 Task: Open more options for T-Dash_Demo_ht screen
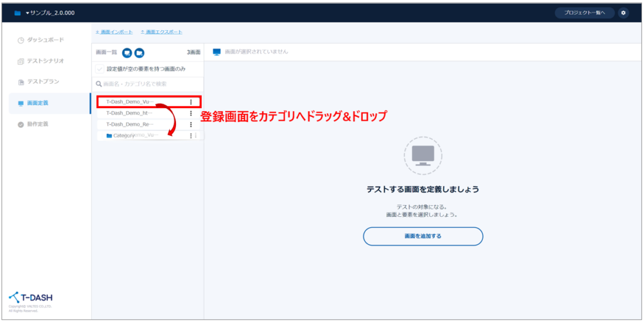pos(191,113)
